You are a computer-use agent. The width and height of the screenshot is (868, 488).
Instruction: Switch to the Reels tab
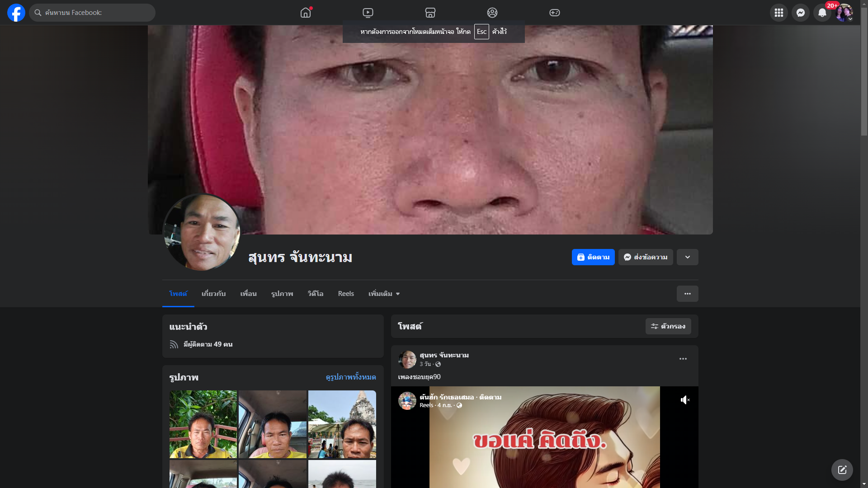[346, 294]
